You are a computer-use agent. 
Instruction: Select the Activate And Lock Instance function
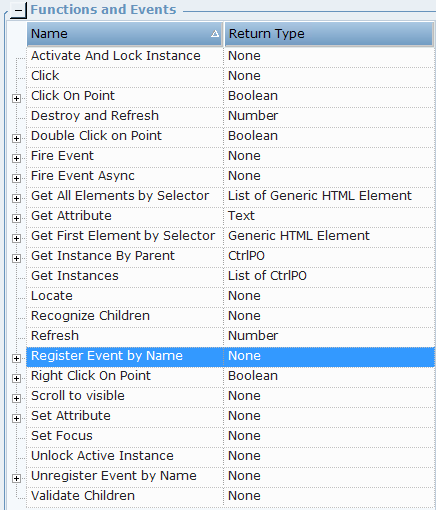click(231, 56)
